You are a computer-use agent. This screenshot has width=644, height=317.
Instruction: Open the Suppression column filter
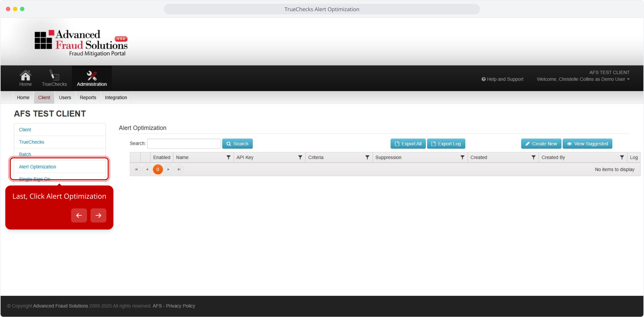462,157
